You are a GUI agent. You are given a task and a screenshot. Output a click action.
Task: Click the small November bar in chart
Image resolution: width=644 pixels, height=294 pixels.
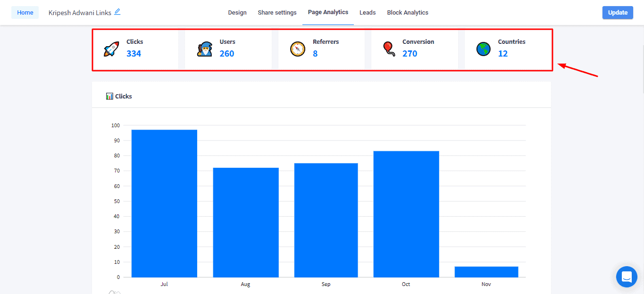[486, 272]
